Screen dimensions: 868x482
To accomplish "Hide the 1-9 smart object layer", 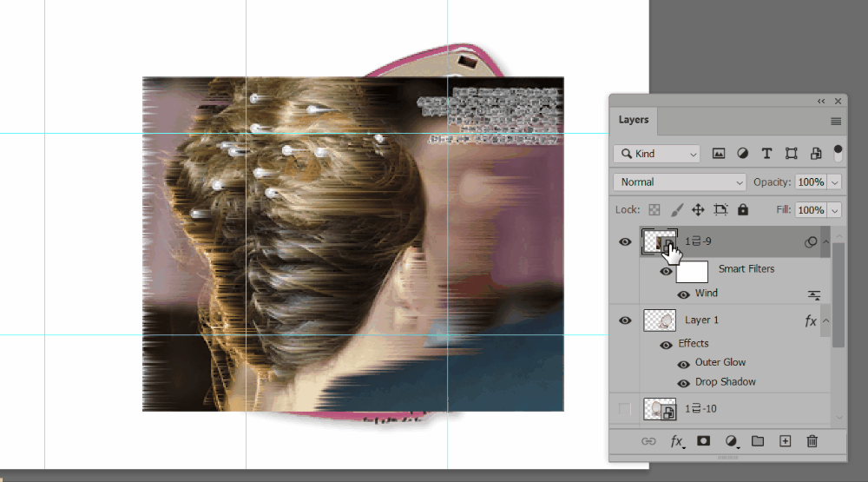I will click(625, 241).
